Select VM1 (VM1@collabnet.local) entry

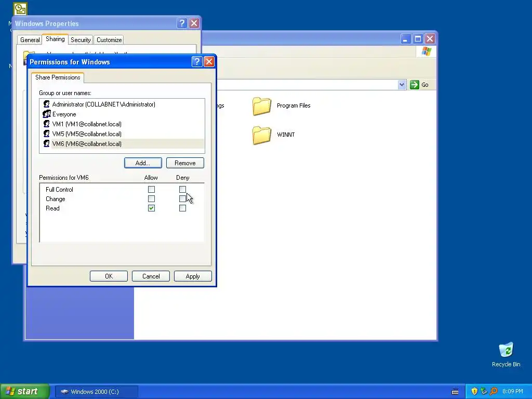pyautogui.click(x=122, y=124)
